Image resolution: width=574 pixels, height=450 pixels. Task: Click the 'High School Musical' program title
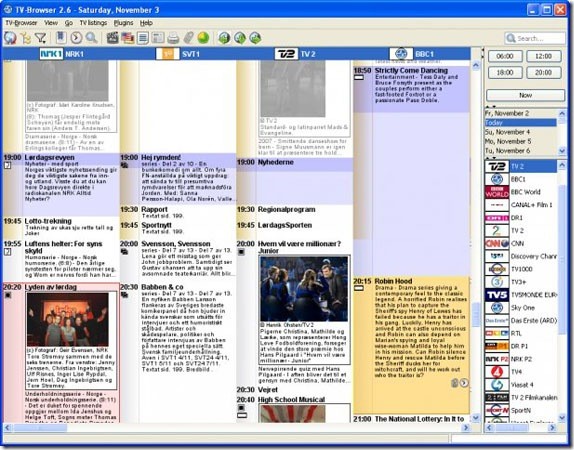tap(291, 399)
